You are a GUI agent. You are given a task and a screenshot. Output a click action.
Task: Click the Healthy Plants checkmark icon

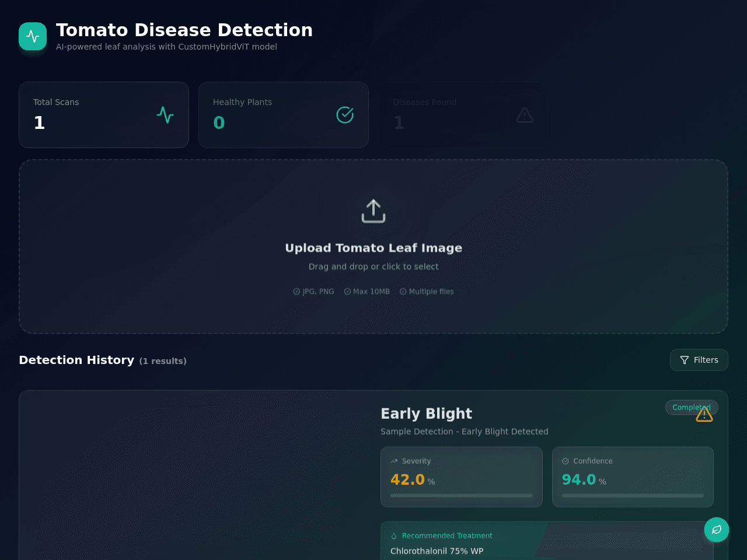click(345, 115)
